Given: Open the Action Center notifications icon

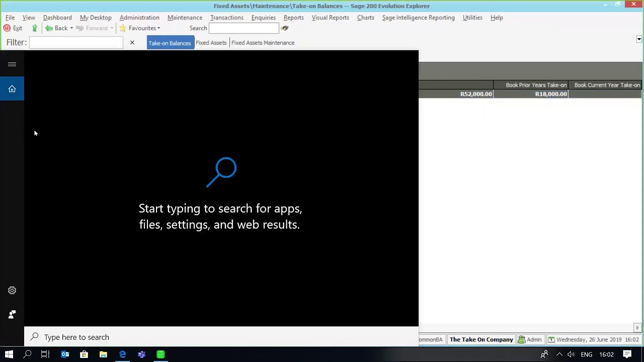Looking at the screenshot, I should click(x=627, y=354).
